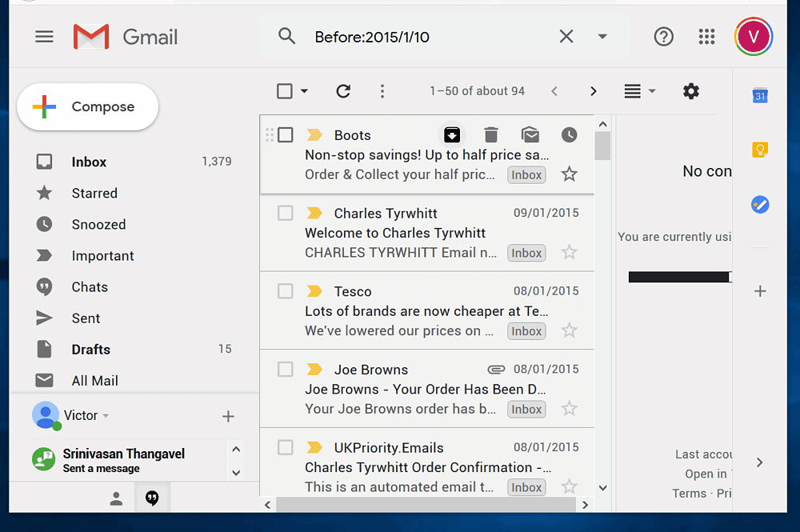Open Google Keep from the right sidebar
The width and height of the screenshot is (800, 532).
(759, 149)
